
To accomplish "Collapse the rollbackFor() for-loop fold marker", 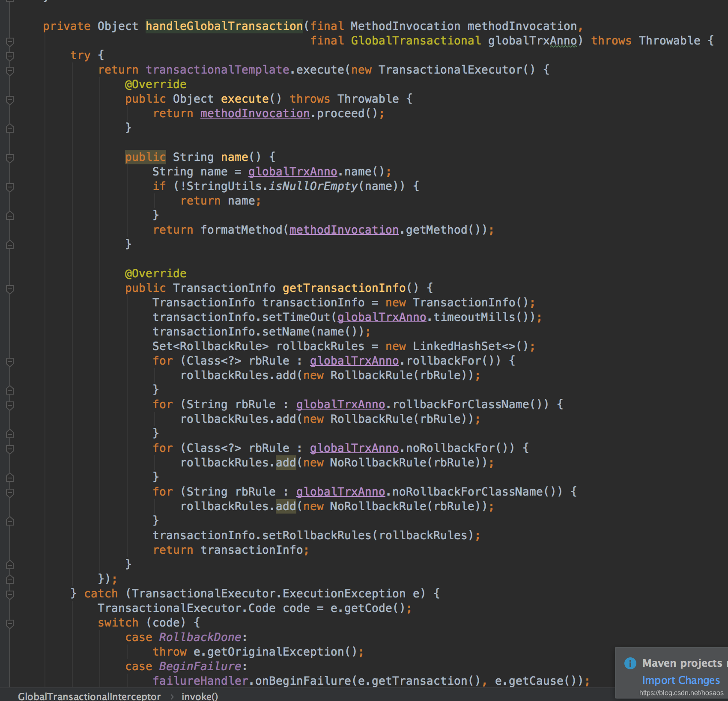I will pos(10,361).
